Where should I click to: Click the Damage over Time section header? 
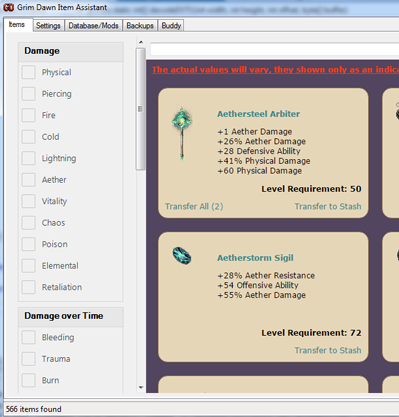71,316
